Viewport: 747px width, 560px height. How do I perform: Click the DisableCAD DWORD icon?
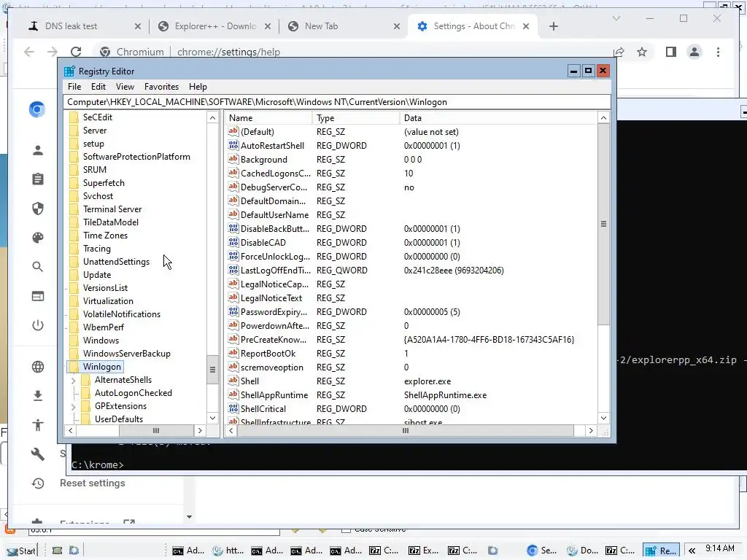tap(233, 242)
